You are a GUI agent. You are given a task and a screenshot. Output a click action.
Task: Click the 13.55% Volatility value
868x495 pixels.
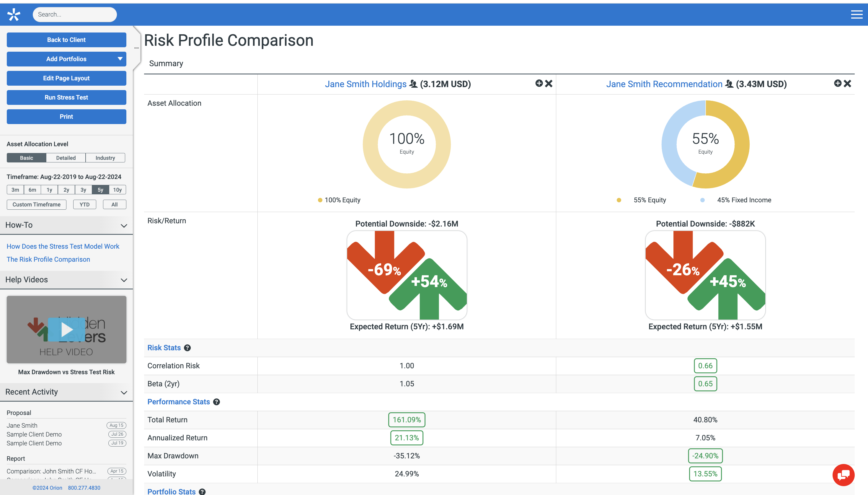pyautogui.click(x=706, y=474)
